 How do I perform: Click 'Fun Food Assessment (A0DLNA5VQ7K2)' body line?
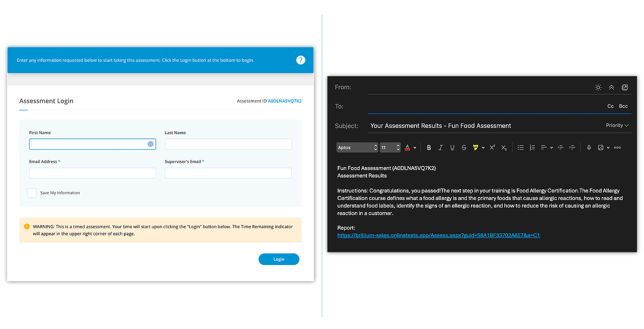point(386,168)
